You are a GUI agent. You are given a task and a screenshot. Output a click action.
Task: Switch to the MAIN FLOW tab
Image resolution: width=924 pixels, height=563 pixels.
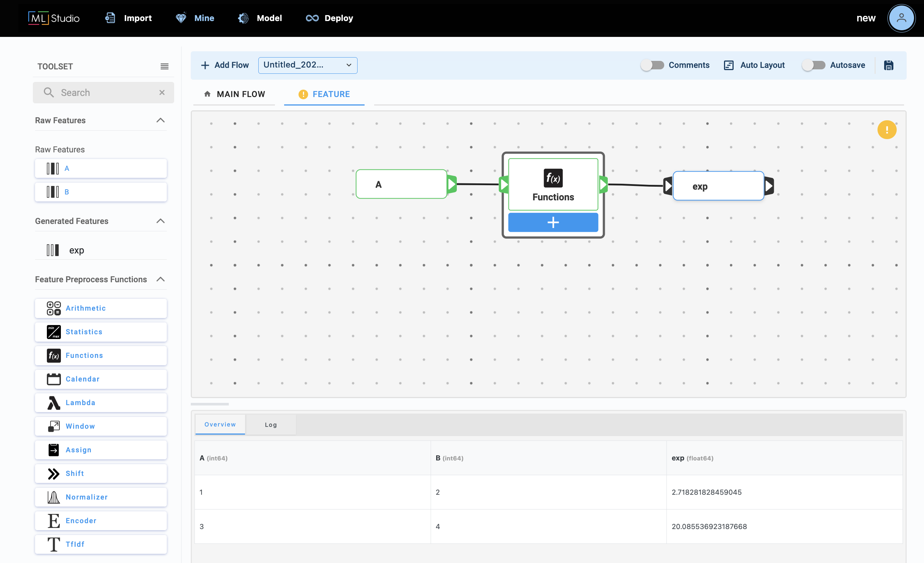click(234, 94)
